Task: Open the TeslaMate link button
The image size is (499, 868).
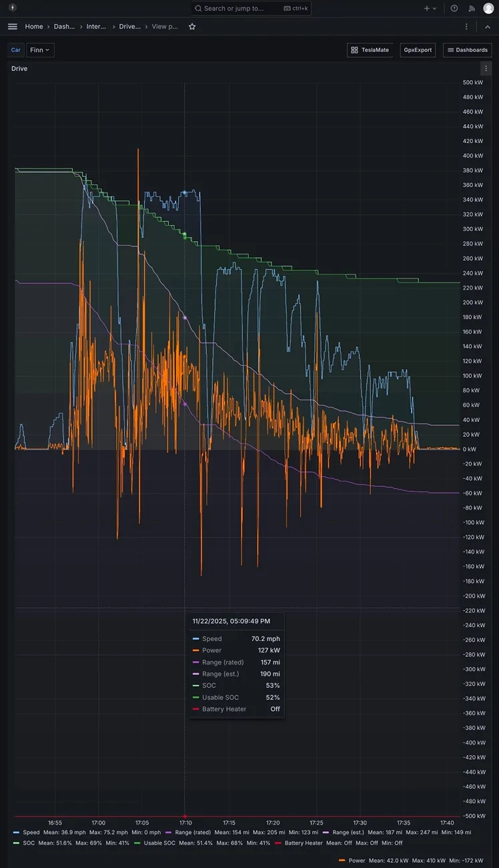Action: point(370,50)
